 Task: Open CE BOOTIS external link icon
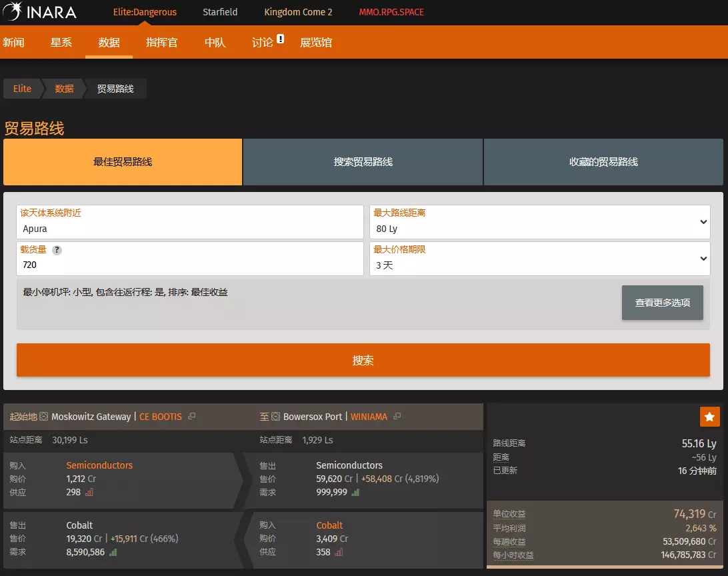point(192,417)
